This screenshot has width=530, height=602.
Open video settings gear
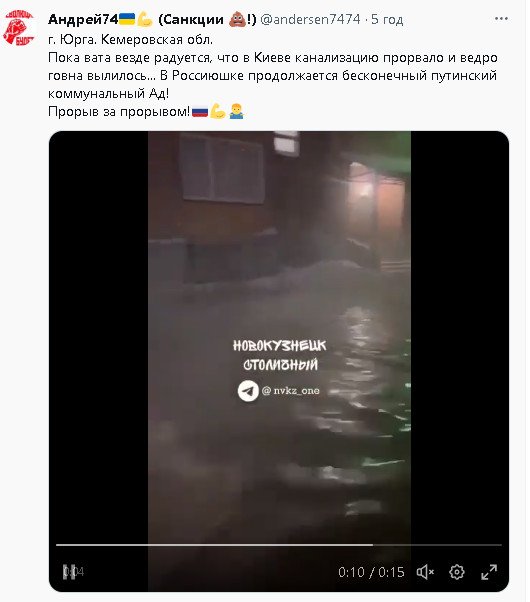point(457,572)
